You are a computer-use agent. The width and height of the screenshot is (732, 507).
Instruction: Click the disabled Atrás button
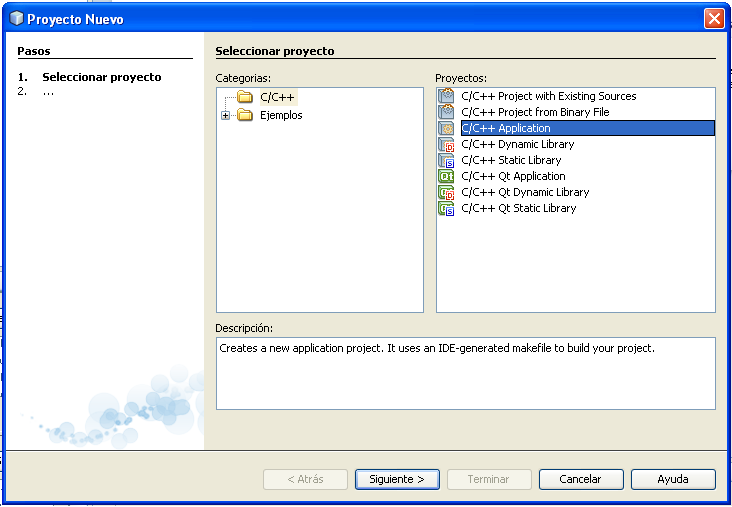[x=305, y=479]
